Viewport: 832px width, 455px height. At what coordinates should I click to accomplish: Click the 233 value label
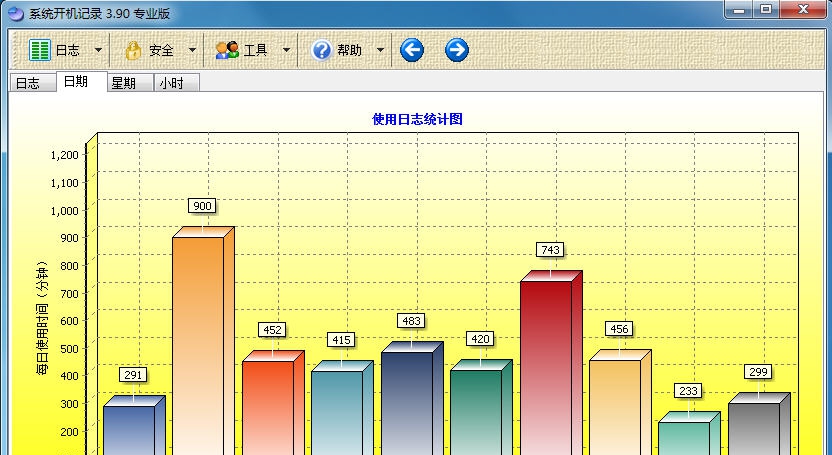[x=688, y=391]
